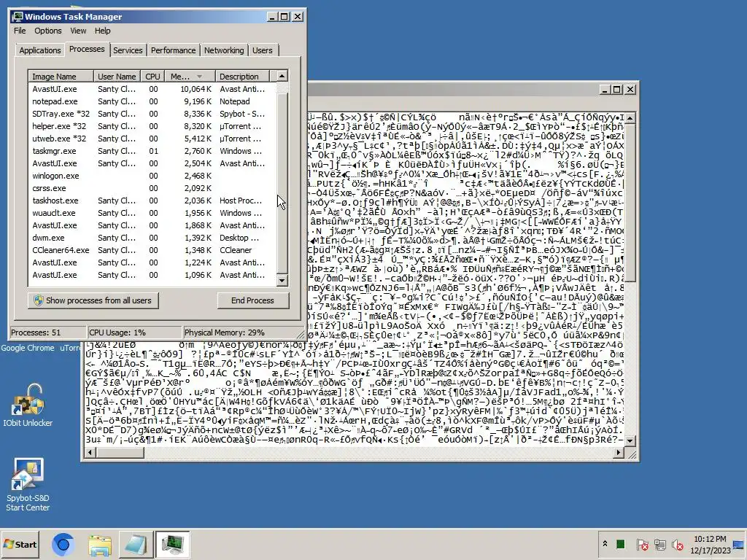Toggle Memory column sort arrow
Viewport: 747px width, 560px height.
tap(200, 76)
